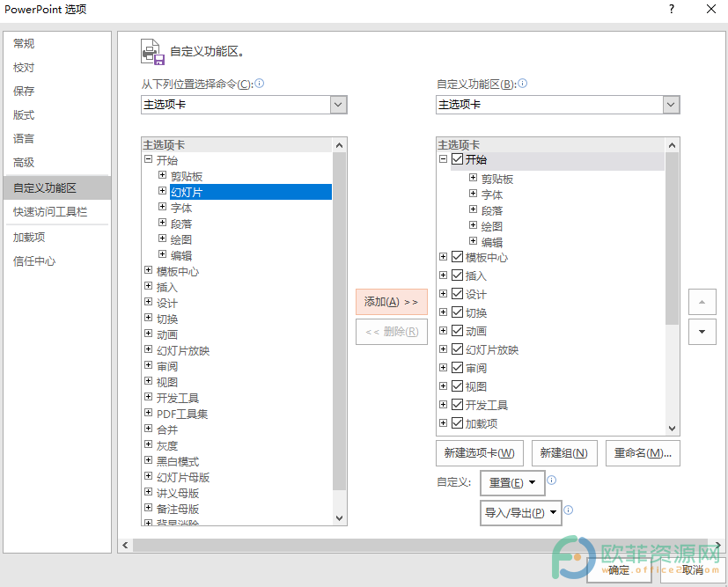Uncheck the 模板中心 checkbox
Viewport: 728px width, 587px height.
click(458, 257)
